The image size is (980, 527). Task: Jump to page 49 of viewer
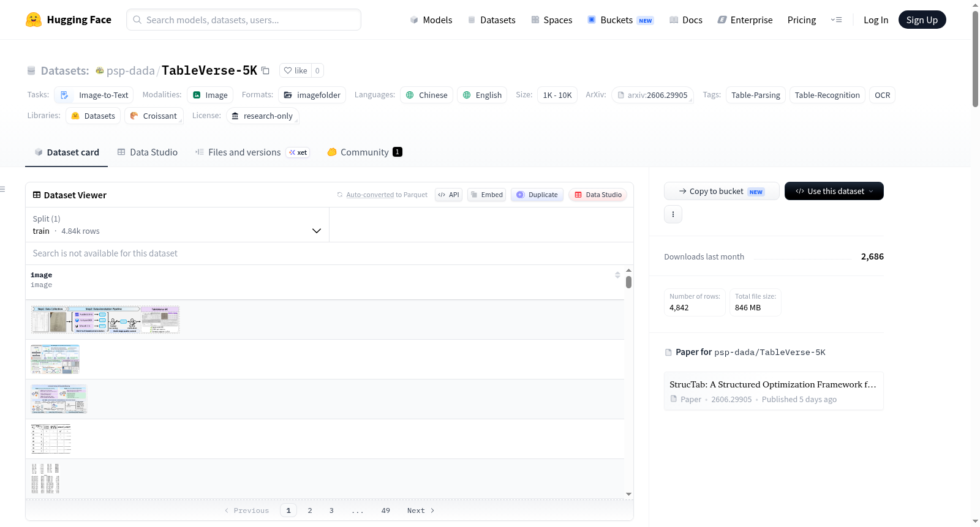coord(386,510)
